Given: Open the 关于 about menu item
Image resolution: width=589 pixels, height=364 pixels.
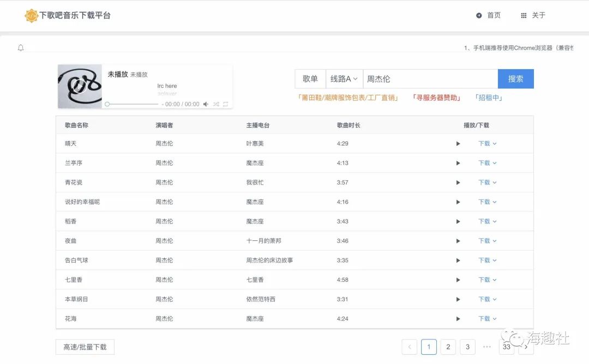Looking at the screenshot, I should click(533, 15).
